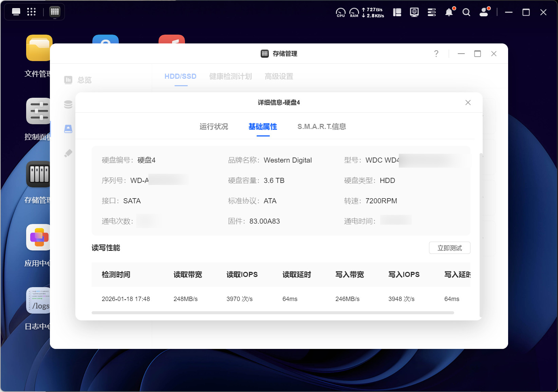
Task: Open the remote access globe monitor icon
Action: pos(414,13)
